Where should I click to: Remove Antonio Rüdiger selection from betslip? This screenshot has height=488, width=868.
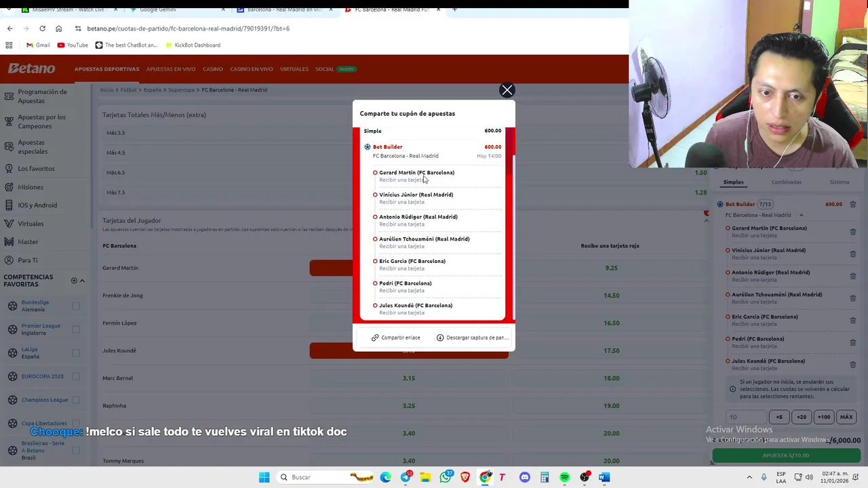[852, 276]
